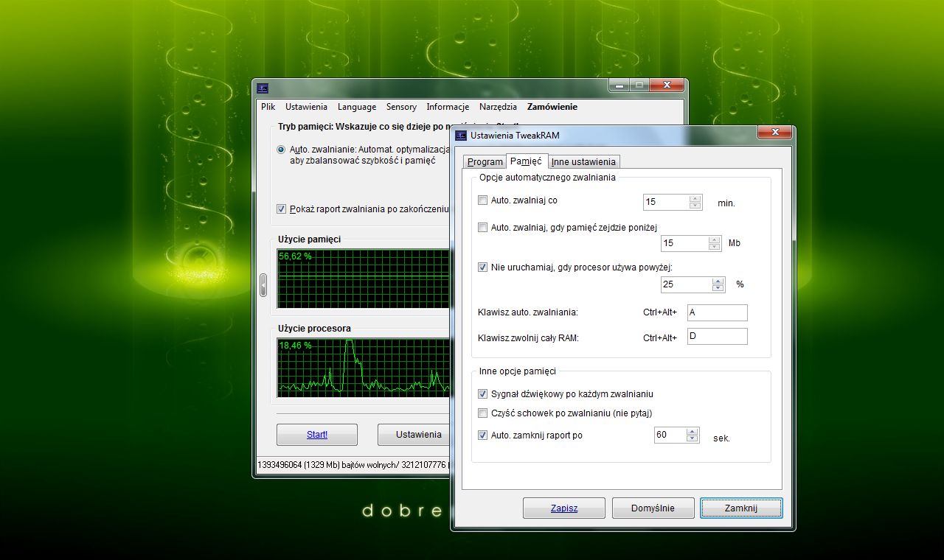Open the 'Inne ustawienia' tab
This screenshot has width=944, height=560.
tap(583, 162)
